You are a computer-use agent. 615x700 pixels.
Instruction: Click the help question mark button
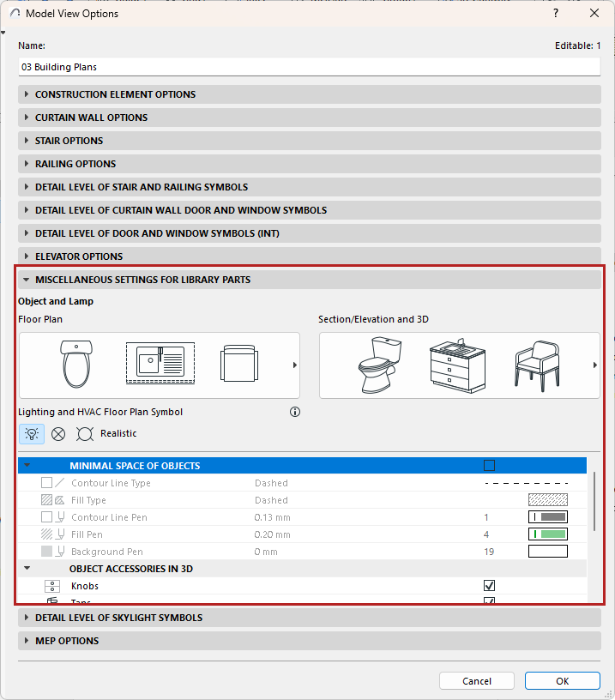point(556,14)
